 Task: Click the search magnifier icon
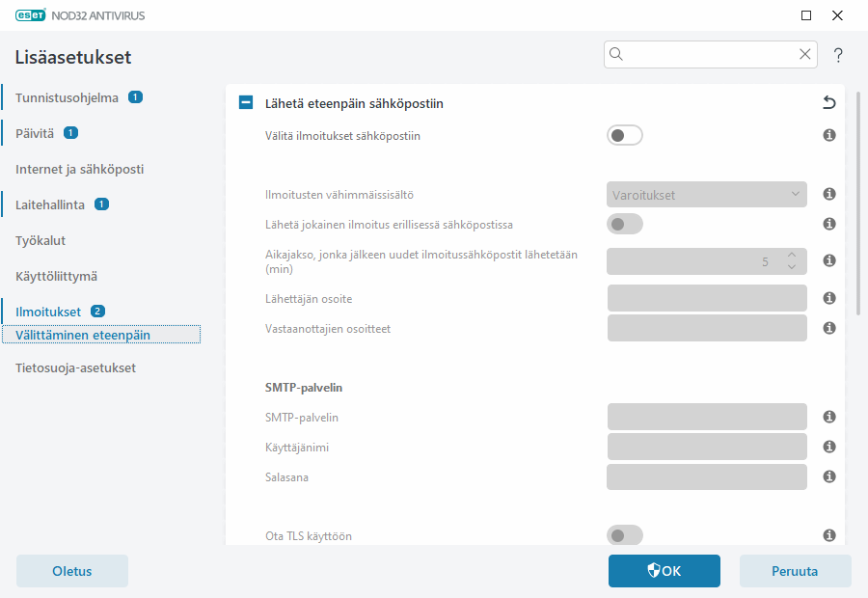616,54
